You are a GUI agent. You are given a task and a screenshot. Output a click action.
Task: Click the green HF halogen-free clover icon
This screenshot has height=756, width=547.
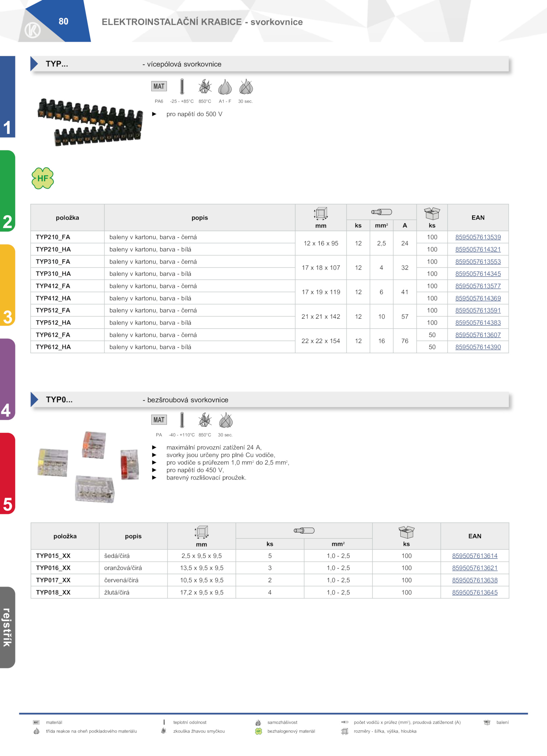[x=43, y=178]
